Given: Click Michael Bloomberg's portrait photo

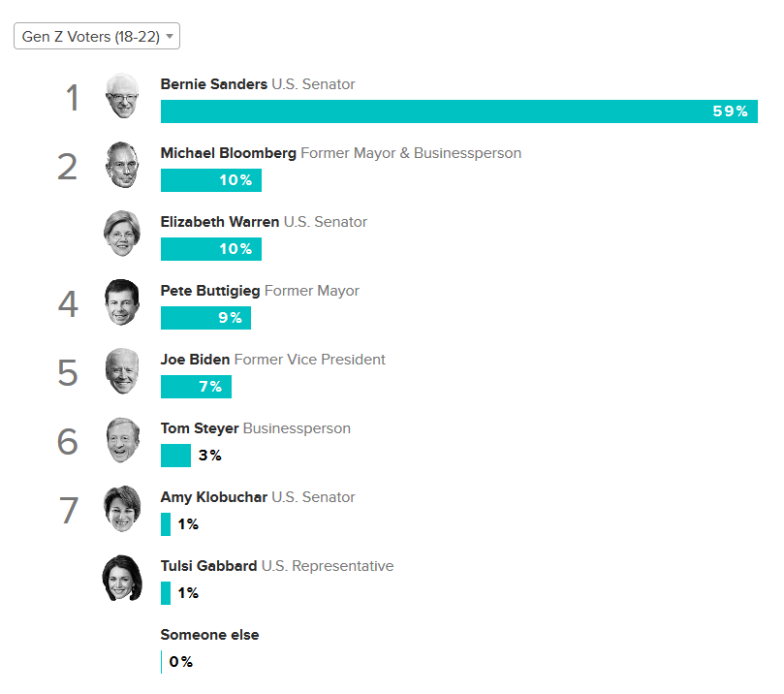Looking at the screenshot, I should (122, 165).
